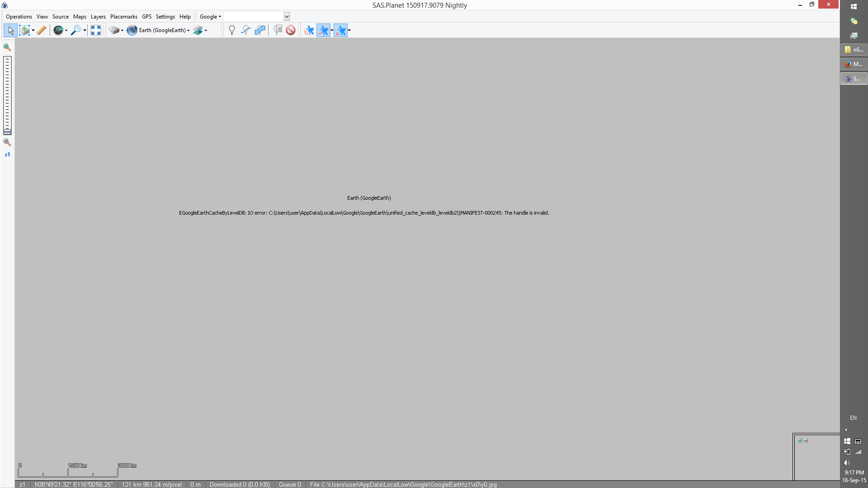The image size is (868, 488).
Task: Select the arrow move-map tool
Action: 10,30
